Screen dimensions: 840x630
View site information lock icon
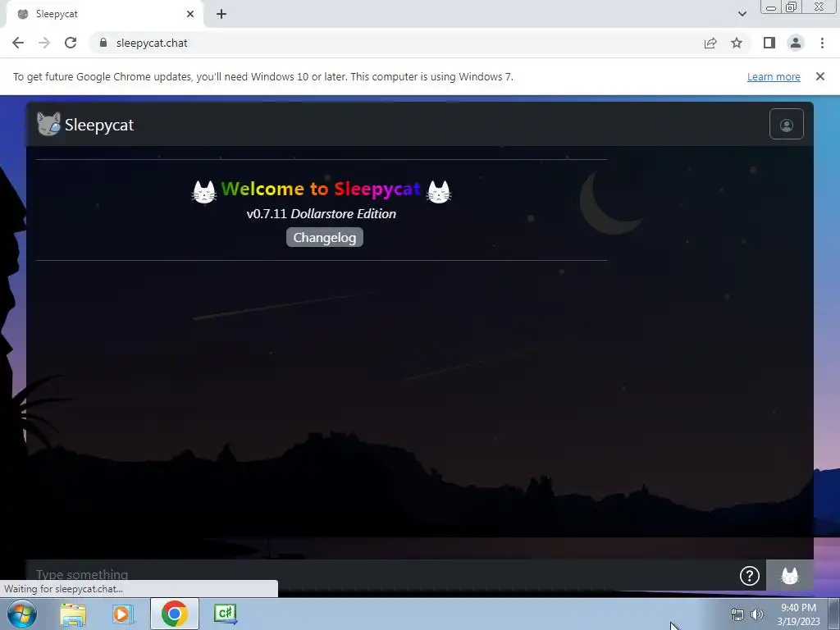point(103,43)
